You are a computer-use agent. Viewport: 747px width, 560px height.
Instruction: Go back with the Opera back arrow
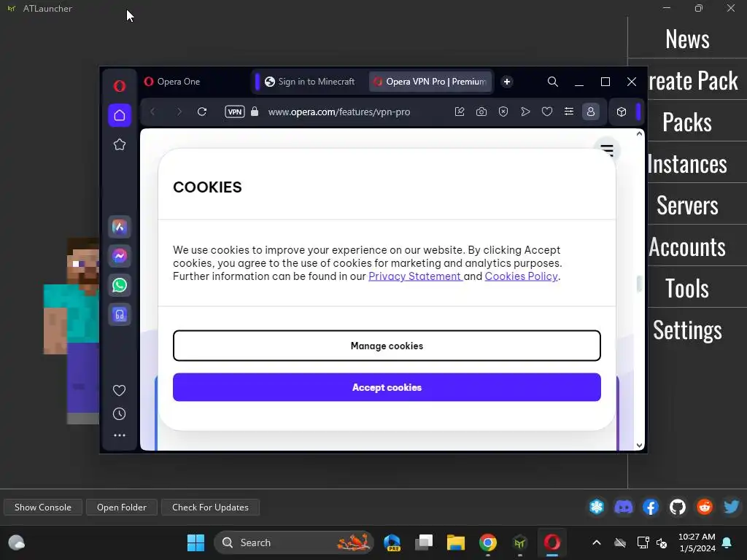[x=152, y=112]
